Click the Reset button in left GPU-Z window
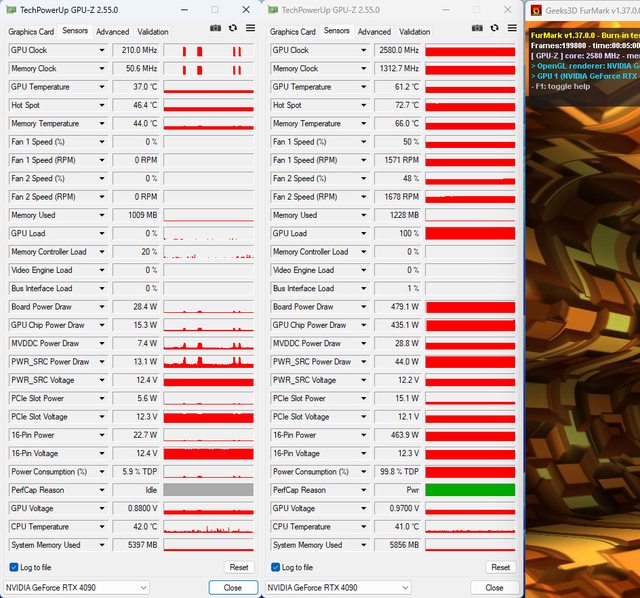The height and width of the screenshot is (598, 640). click(238, 567)
